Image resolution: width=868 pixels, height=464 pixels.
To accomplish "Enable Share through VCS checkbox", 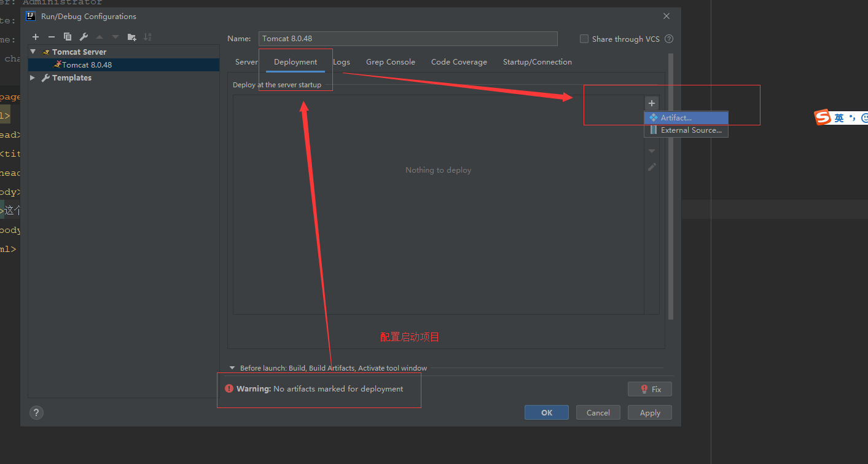I will click(584, 39).
